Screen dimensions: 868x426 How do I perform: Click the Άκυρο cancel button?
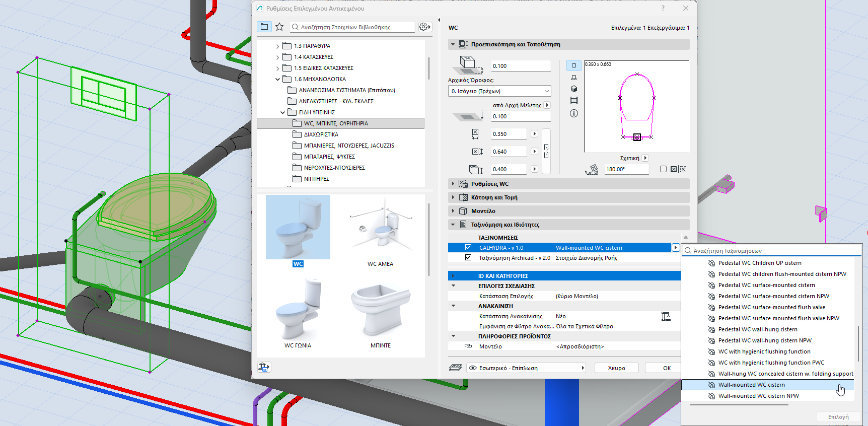(x=616, y=368)
